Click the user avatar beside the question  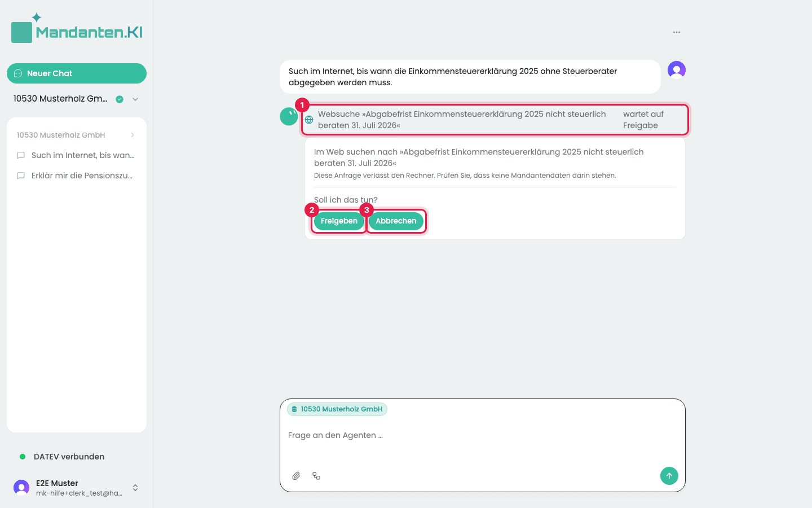click(677, 70)
